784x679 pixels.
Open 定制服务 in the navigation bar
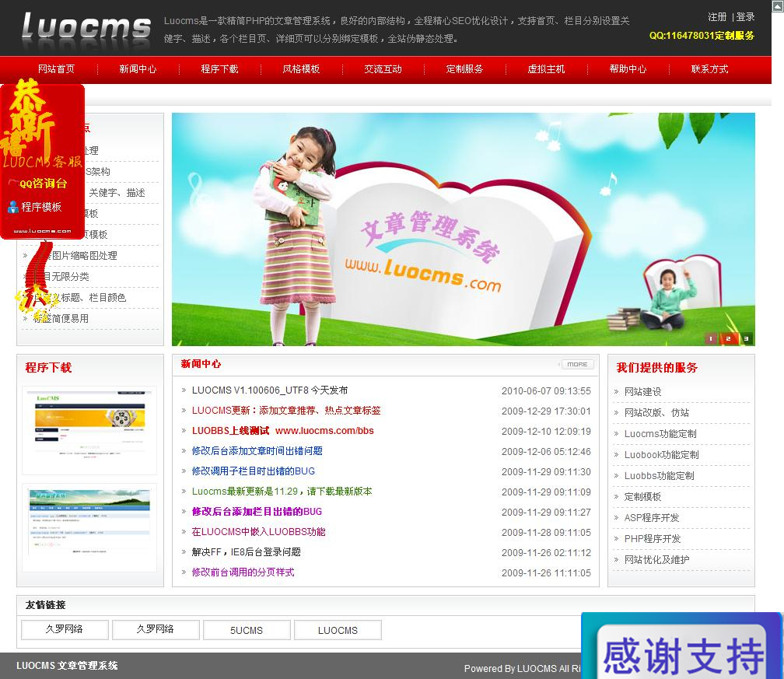click(x=464, y=69)
